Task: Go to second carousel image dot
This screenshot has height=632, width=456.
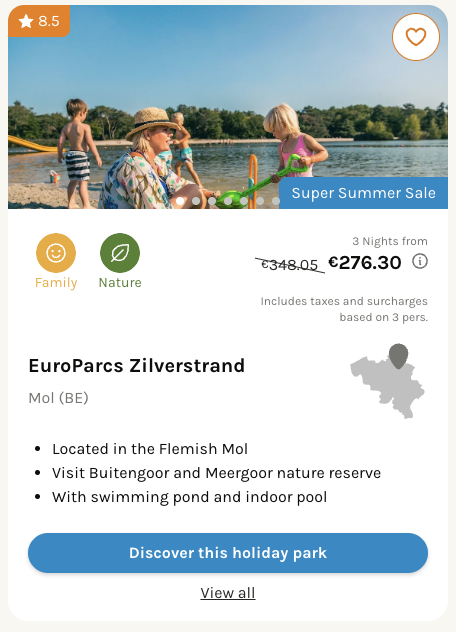Action: coord(196,201)
